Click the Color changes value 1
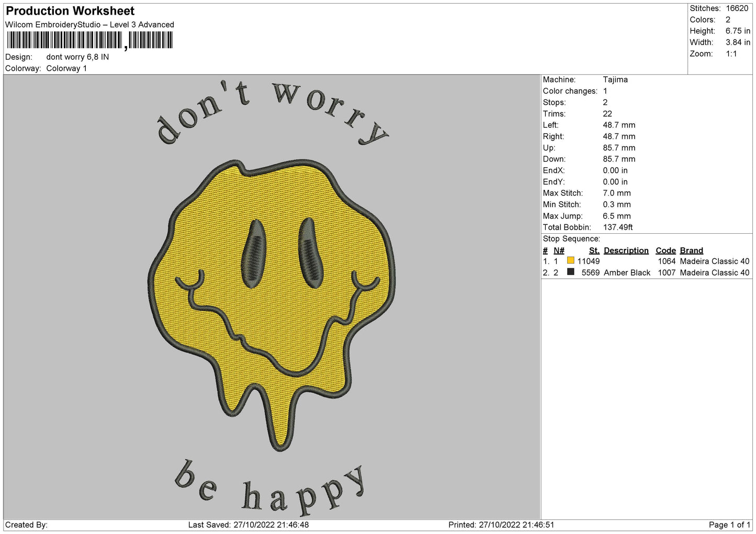Screen dimensions: 756x534 [605, 91]
